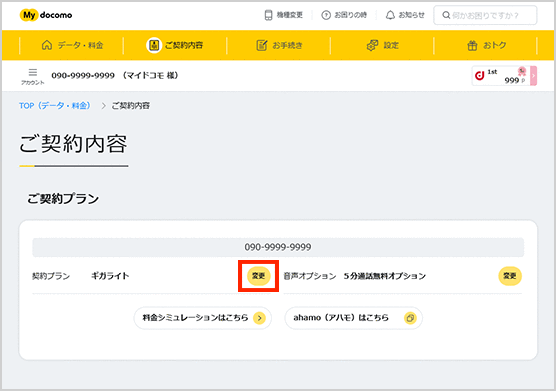The image size is (556, 391).
Task: Click ご契約内容 breadcrumb text
Action: [131, 106]
